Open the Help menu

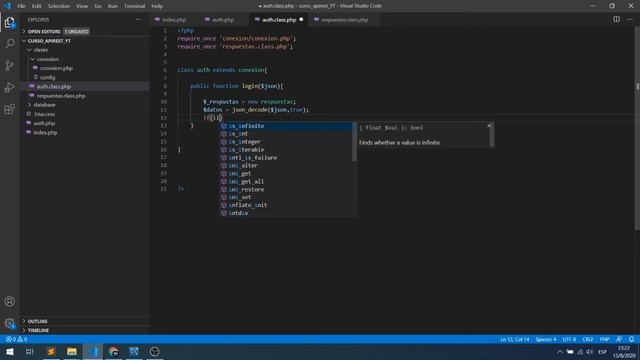157,6
